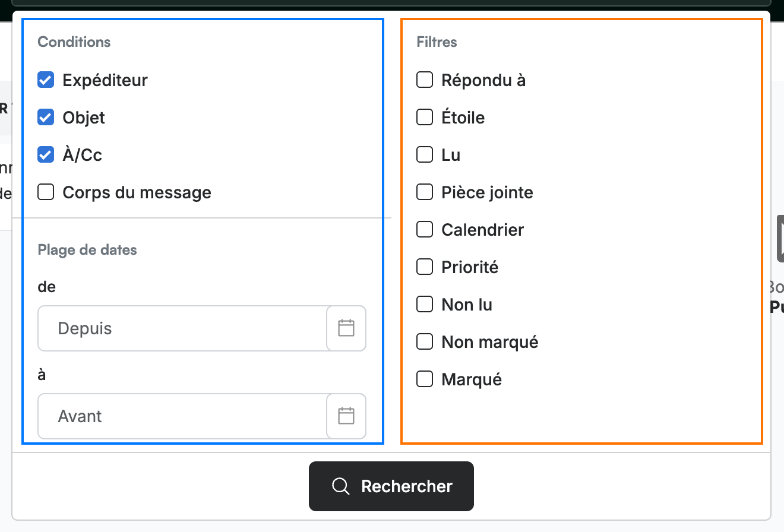This screenshot has height=532, width=784.
Task: Enable the Pièce jointe filter
Action: coord(425,192)
